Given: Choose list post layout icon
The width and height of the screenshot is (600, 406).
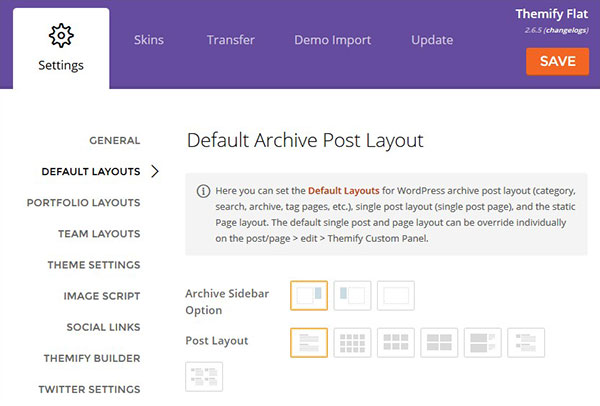Looking at the screenshot, I should click(309, 342).
